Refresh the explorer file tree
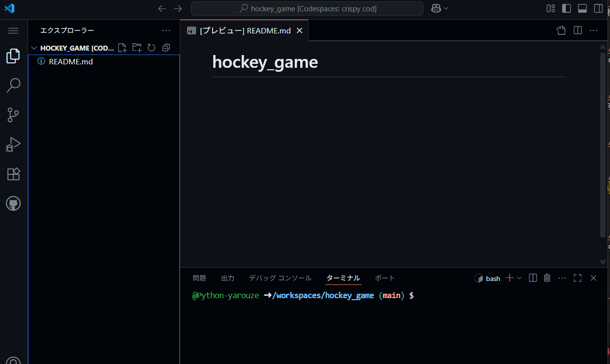 (x=151, y=48)
